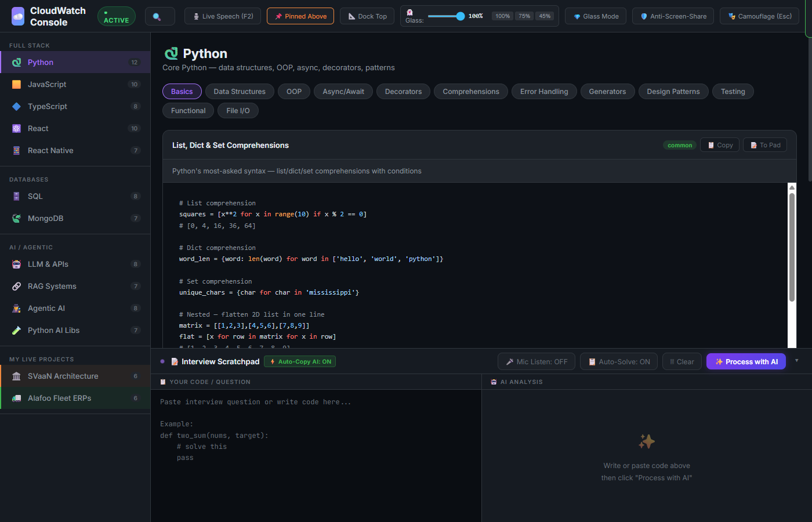Collapse the Interview Scratchpad panel arrow

796,361
